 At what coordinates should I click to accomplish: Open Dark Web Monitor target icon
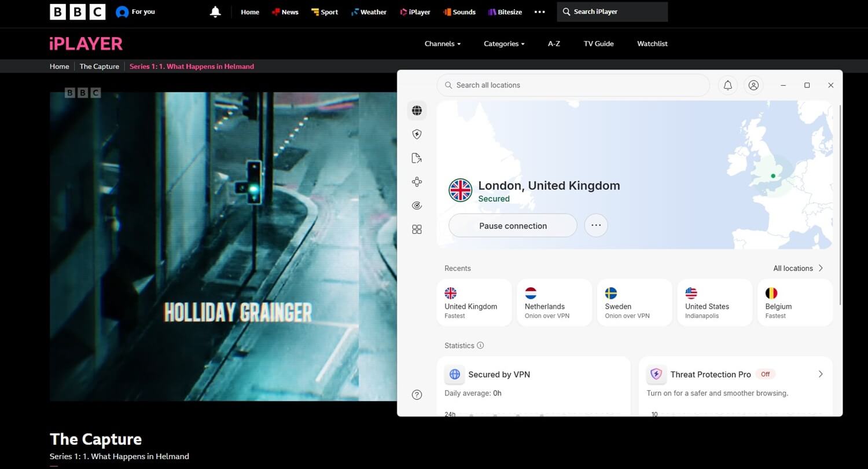pos(417,206)
